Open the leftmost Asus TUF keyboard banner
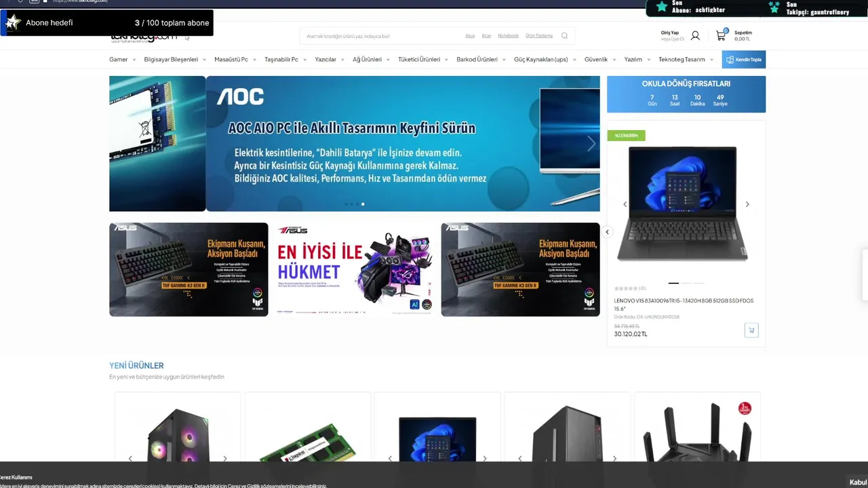868x488 pixels. tap(189, 270)
